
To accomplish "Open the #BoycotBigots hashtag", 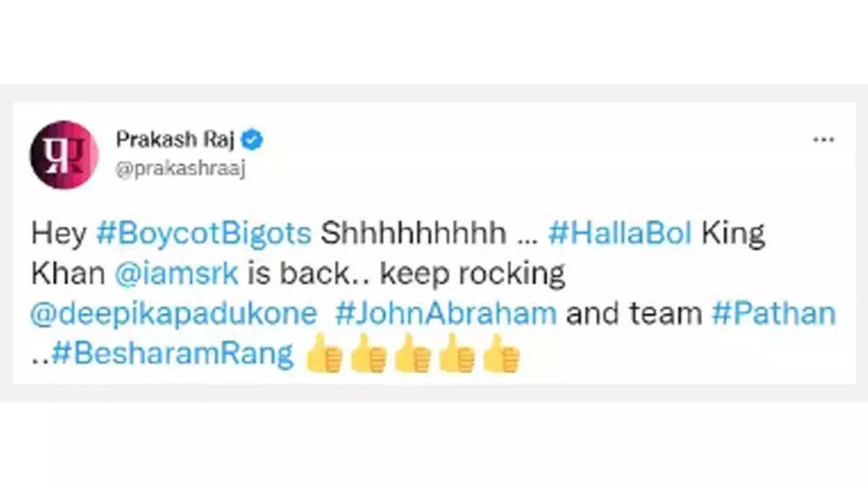I will (203, 234).
